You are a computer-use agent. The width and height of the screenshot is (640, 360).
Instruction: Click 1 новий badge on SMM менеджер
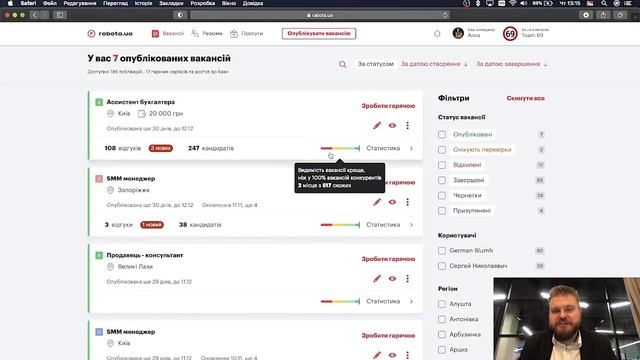pyautogui.click(x=152, y=225)
